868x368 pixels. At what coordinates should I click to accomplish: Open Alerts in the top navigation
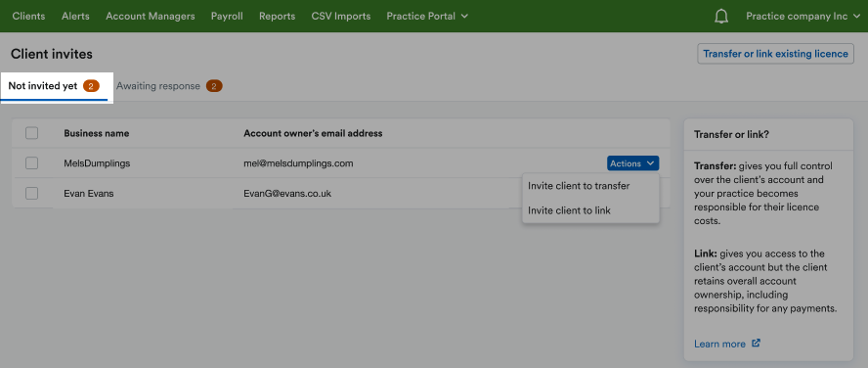coord(75,16)
